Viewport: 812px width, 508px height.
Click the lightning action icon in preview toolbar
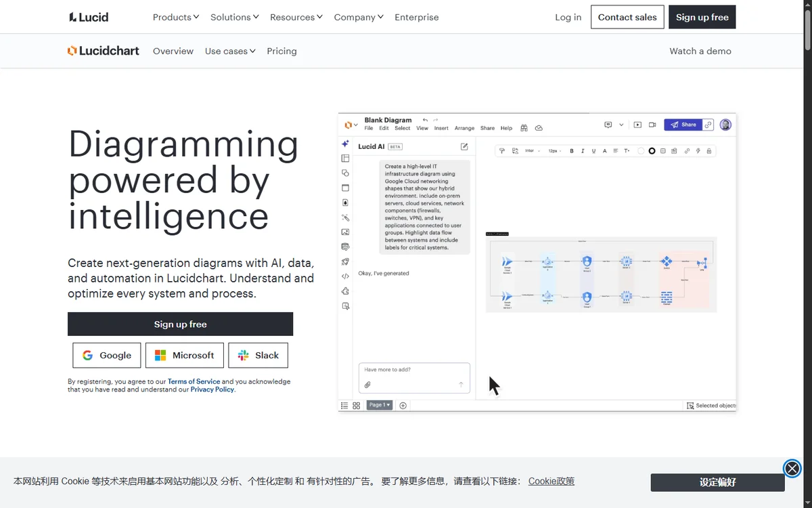[x=698, y=151]
